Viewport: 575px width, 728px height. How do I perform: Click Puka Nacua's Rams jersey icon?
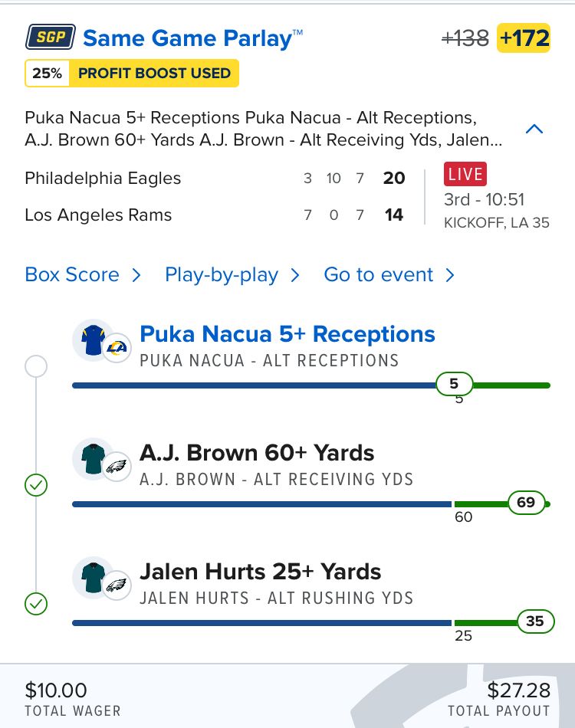tap(93, 339)
